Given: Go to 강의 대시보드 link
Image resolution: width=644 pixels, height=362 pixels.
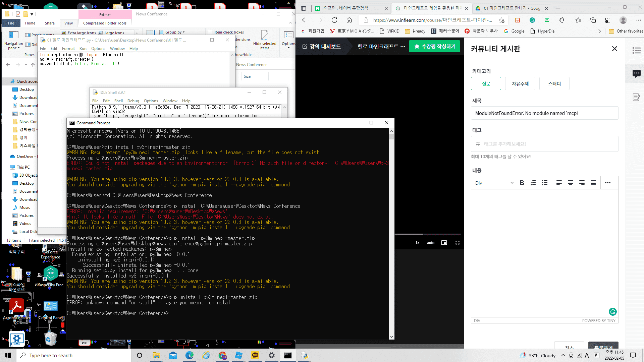Looking at the screenshot, I should point(321,46).
